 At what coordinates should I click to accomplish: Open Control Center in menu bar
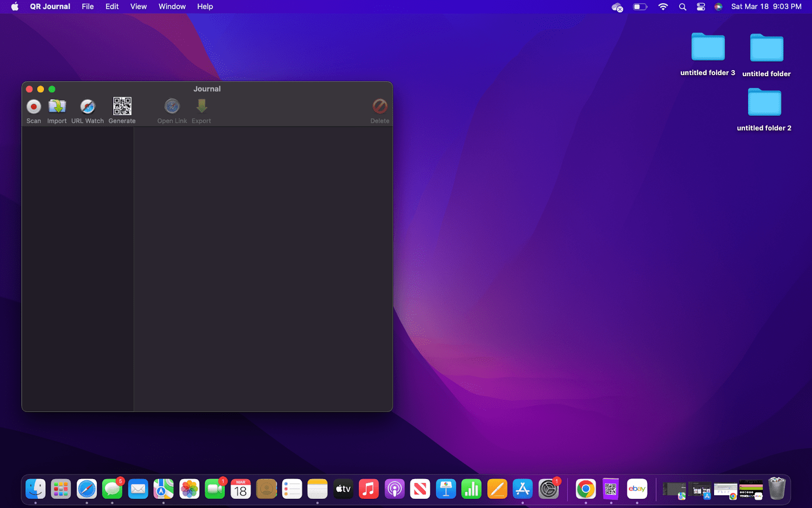(701, 7)
